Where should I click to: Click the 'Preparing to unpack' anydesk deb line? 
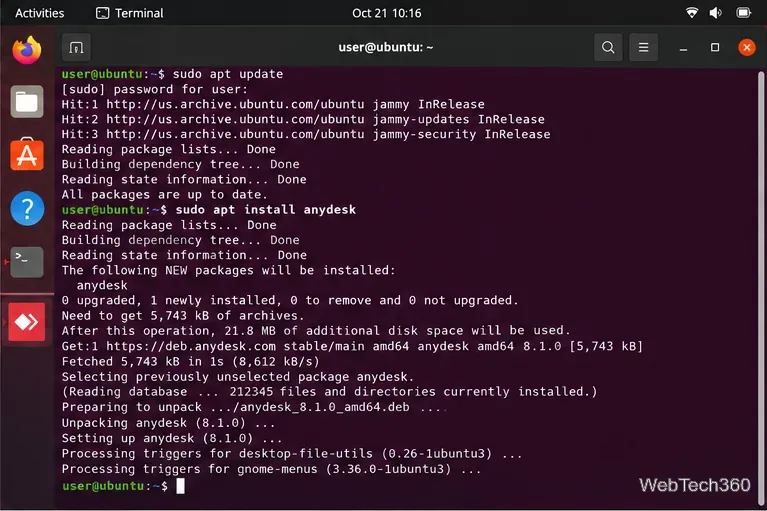click(253, 407)
